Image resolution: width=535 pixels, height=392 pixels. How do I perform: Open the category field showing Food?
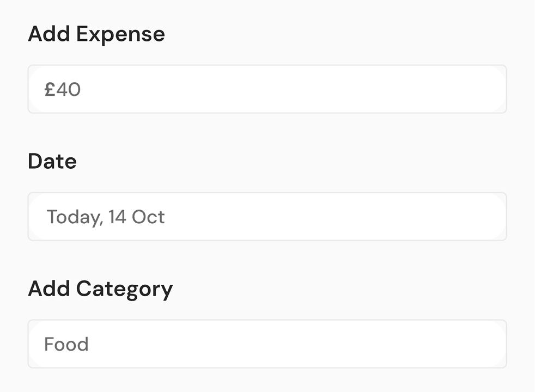[267, 344]
